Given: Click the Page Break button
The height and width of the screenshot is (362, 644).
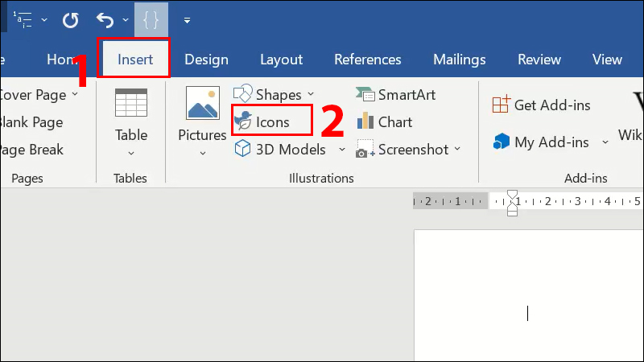Looking at the screenshot, I should [x=32, y=149].
